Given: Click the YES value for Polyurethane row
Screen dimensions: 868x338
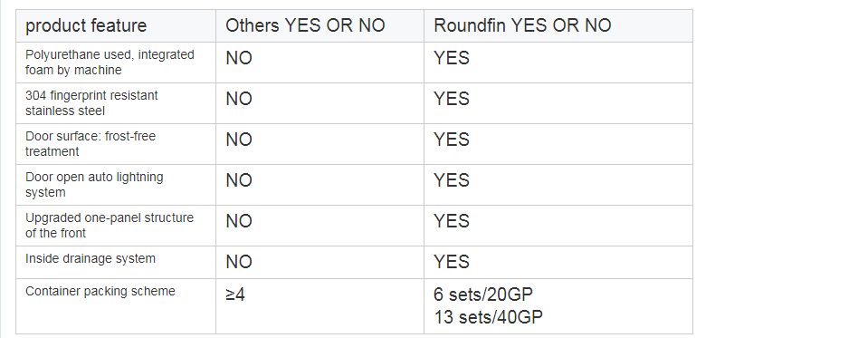Looking at the screenshot, I should click(451, 58).
